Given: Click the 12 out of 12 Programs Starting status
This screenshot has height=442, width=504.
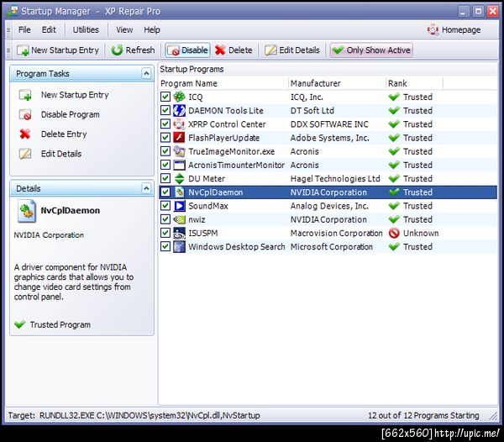Looking at the screenshot, I should pos(423,416).
